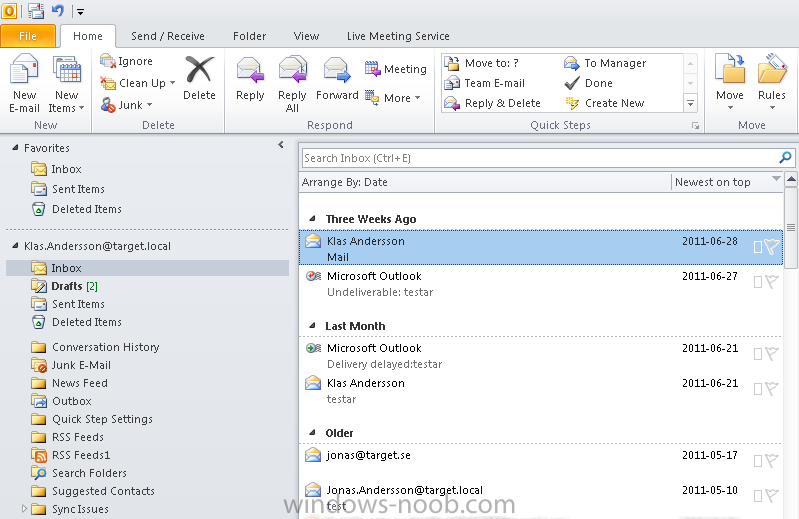Open the Send / Receive tab
This screenshot has height=519, width=799.
[x=167, y=36]
